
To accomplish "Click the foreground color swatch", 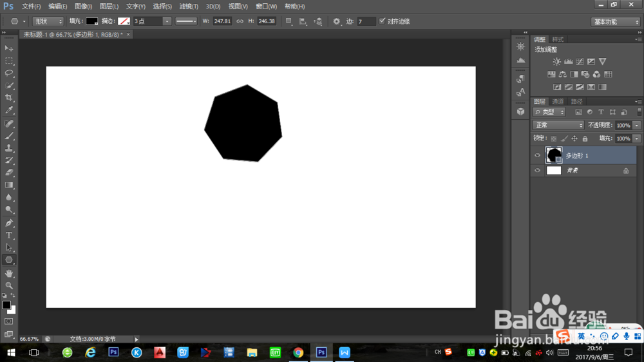I will point(6,305).
